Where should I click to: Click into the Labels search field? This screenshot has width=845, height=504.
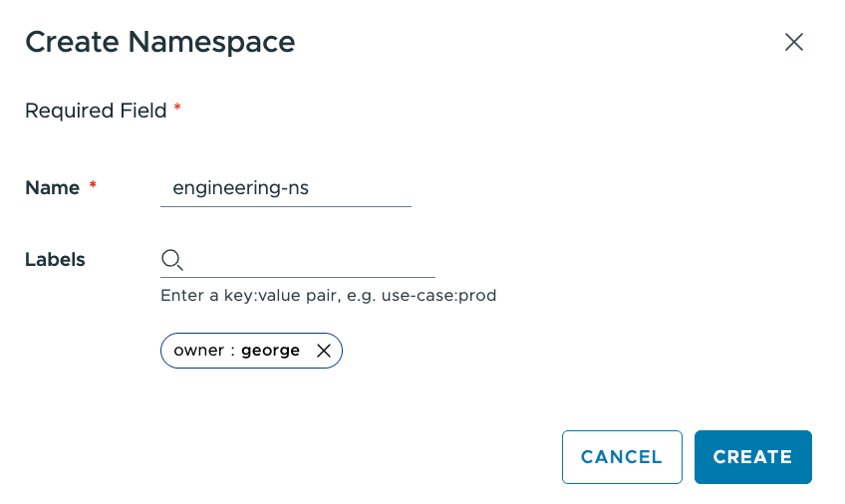309,261
